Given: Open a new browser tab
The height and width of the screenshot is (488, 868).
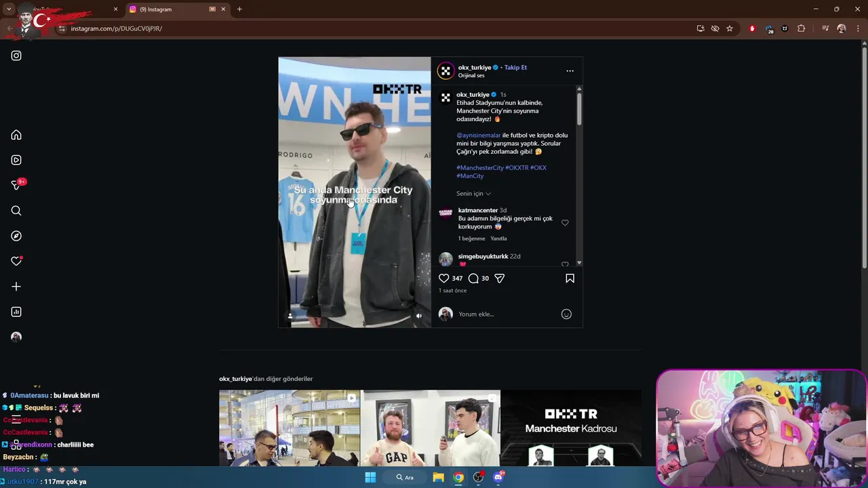Looking at the screenshot, I should [x=239, y=9].
